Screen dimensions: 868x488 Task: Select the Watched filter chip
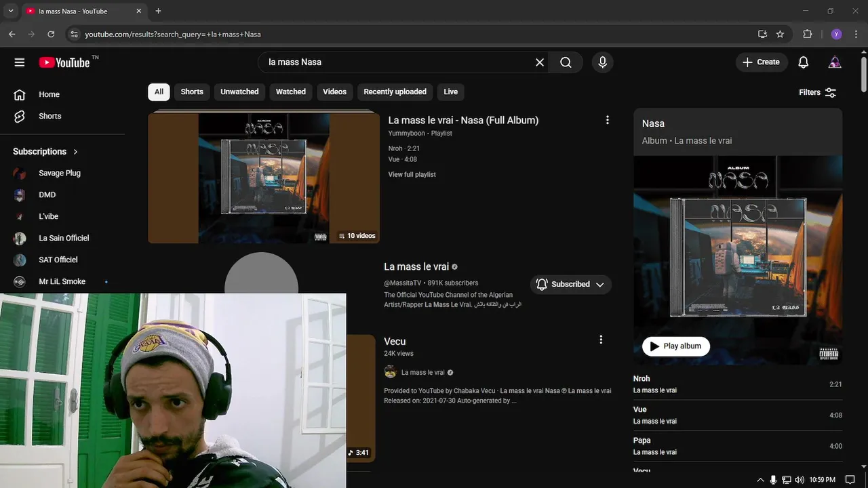click(290, 92)
